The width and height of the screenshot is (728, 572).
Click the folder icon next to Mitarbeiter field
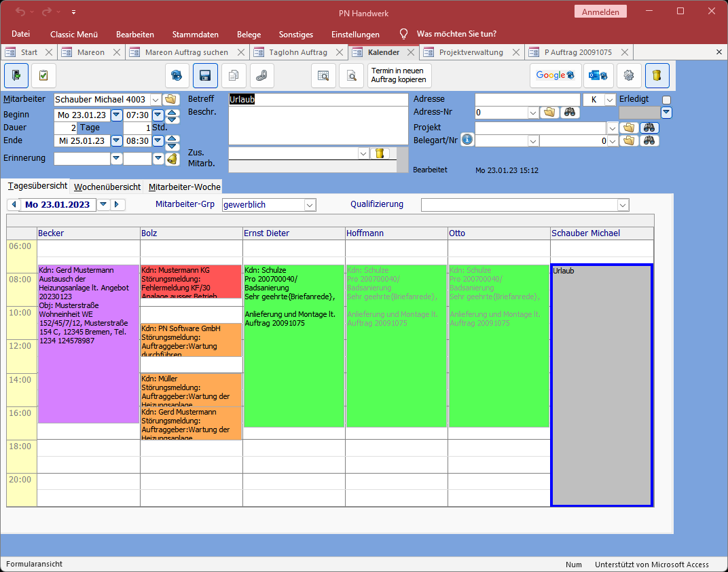click(x=171, y=100)
